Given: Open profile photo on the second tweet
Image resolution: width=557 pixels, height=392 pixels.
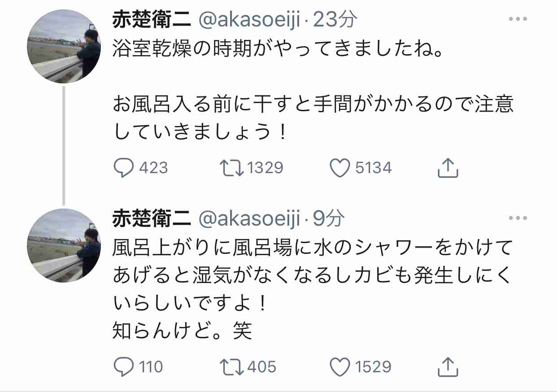Looking at the screenshot, I should tap(64, 245).
